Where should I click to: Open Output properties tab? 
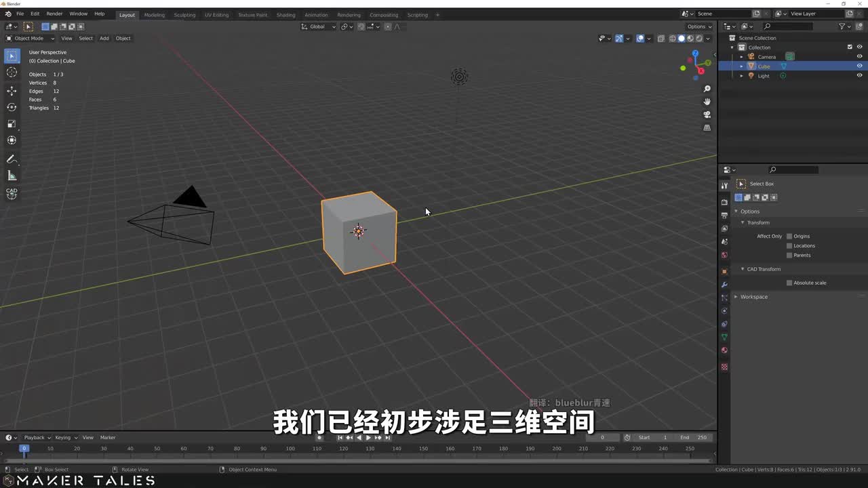pyautogui.click(x=724, y=215)
